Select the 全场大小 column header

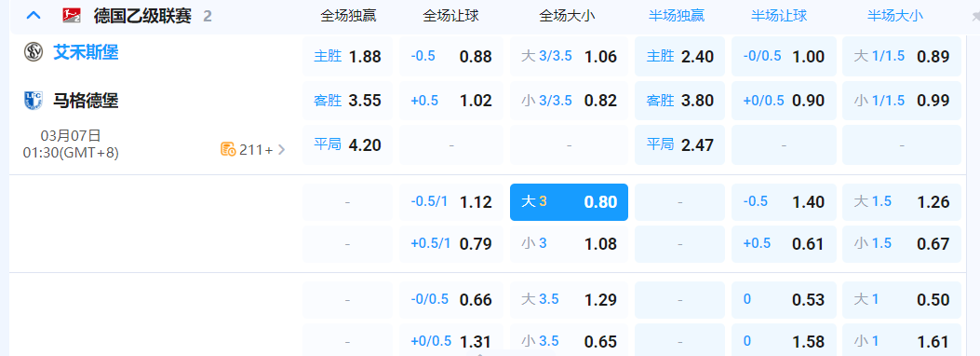coord(567,16)
